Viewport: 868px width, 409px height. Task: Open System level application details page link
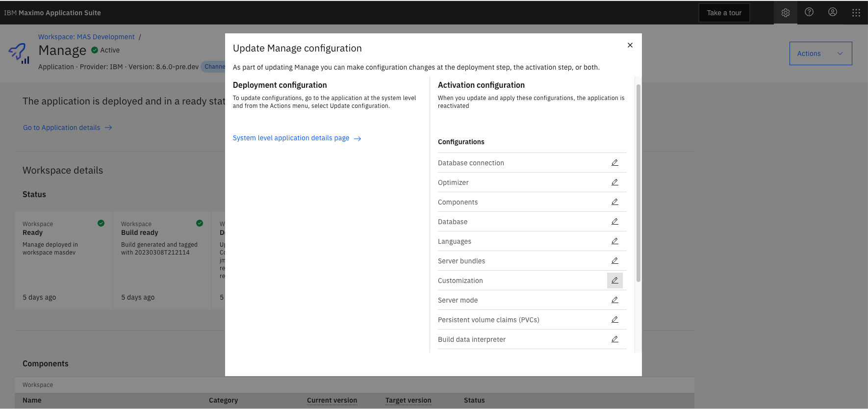pyautogui.click(x=297, y=138)
